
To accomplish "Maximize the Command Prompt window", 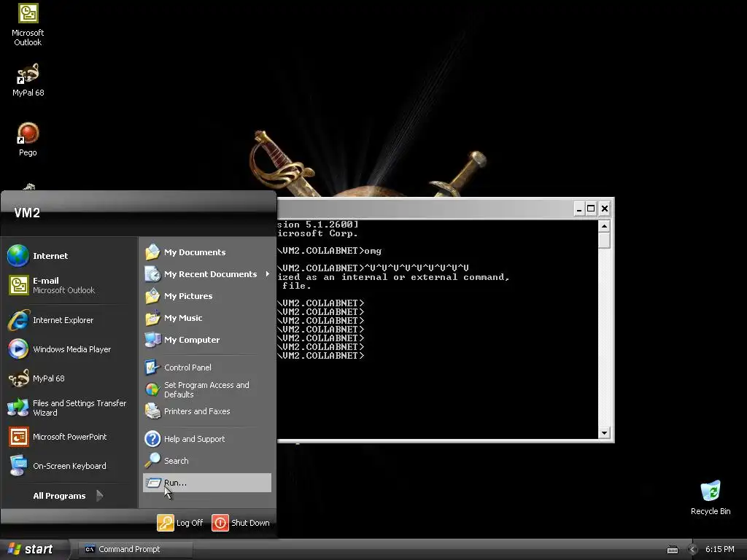I will pyautogui.click(x=591, y=209).
